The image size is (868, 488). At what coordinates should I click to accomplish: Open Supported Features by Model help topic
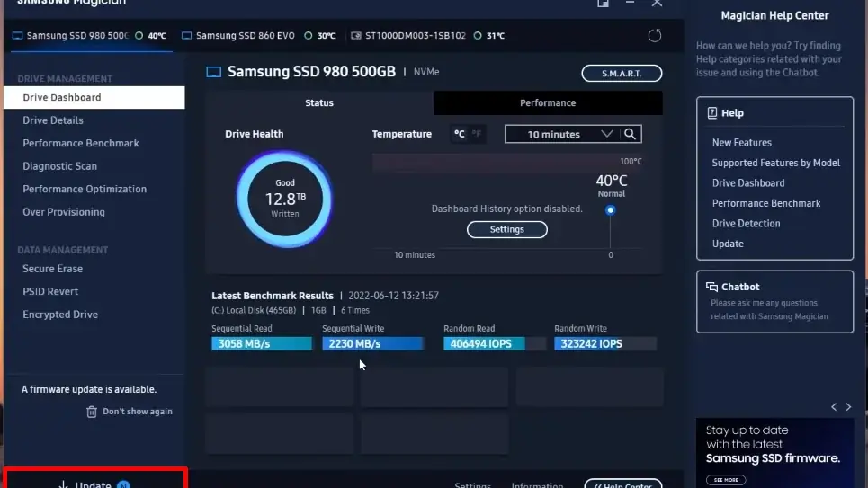pyautogui.click(x=776, y=163)
